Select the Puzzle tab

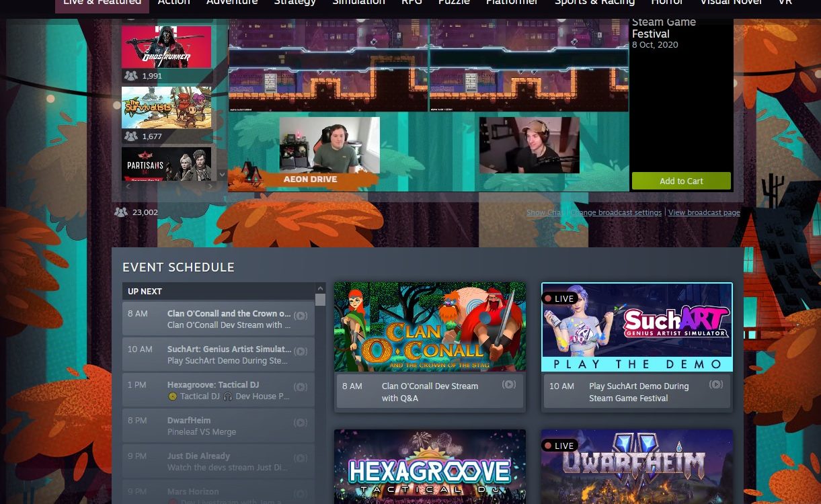pos(454,2)
